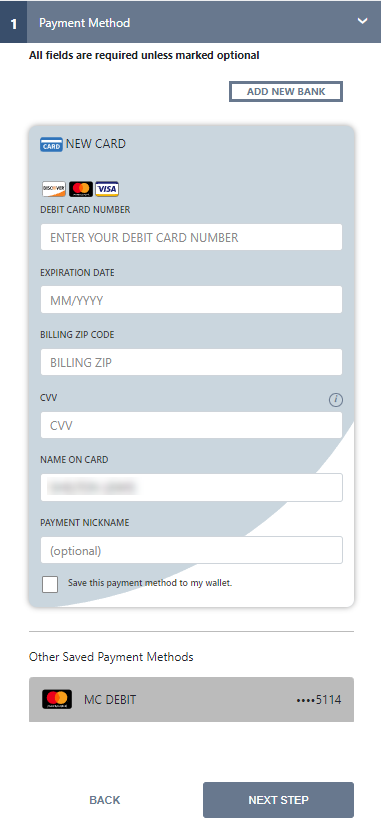Click the NEXT STEP button
This screenshot has width=381, height=825.
coord(278,800)
